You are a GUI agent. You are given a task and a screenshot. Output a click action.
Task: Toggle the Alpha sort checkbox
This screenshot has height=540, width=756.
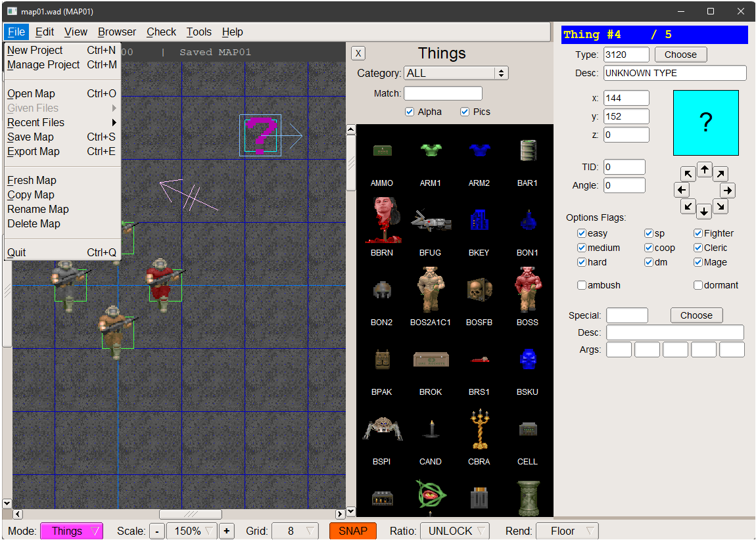tap(410, 112)
